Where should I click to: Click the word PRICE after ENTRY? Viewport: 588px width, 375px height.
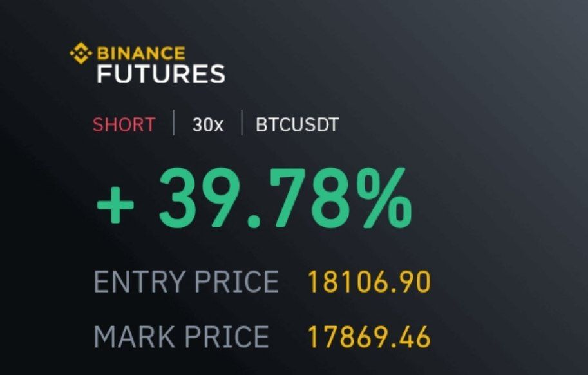coord(236,281)
